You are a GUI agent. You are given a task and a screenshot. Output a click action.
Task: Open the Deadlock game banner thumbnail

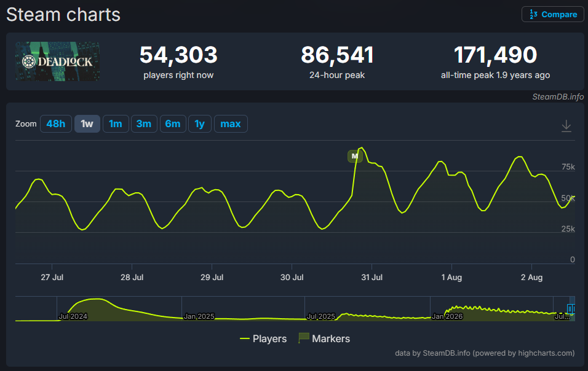57,61
